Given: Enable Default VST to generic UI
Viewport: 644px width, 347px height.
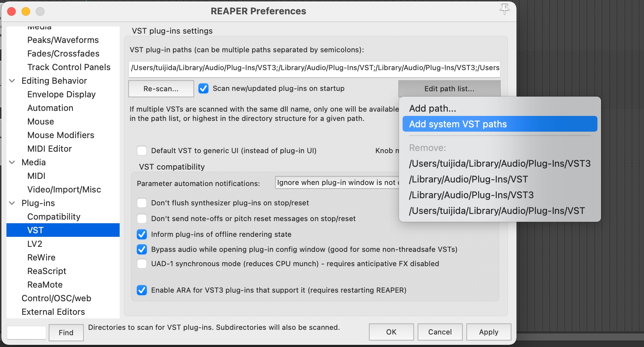Looking at the screenshot, I should [142, 151].
